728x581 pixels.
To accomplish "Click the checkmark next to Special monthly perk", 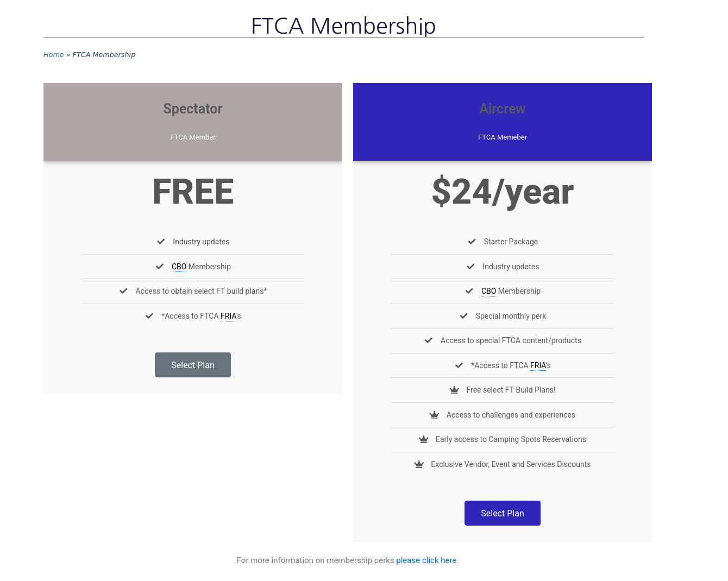I will pos(463,316).
